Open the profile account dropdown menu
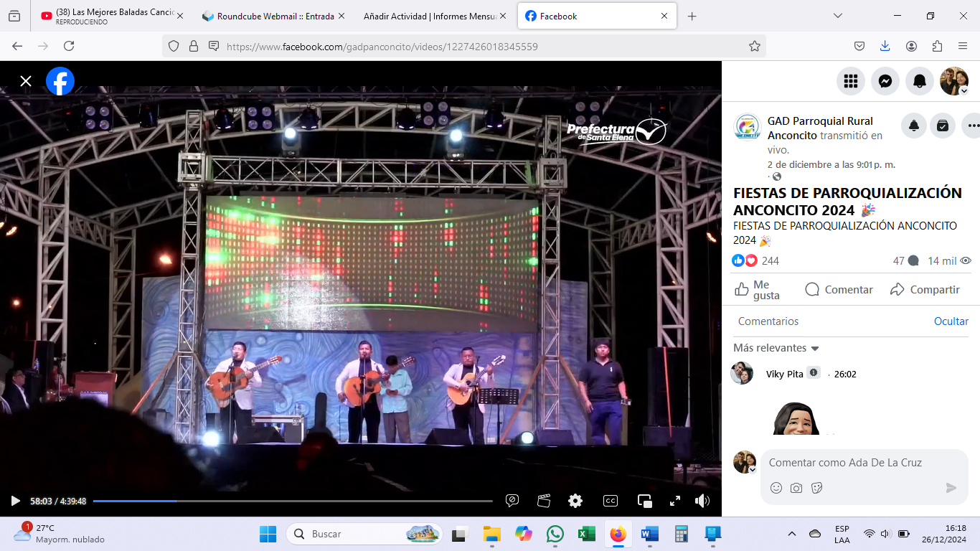This screenshot has height=551, width=980. tap(954, 81)
